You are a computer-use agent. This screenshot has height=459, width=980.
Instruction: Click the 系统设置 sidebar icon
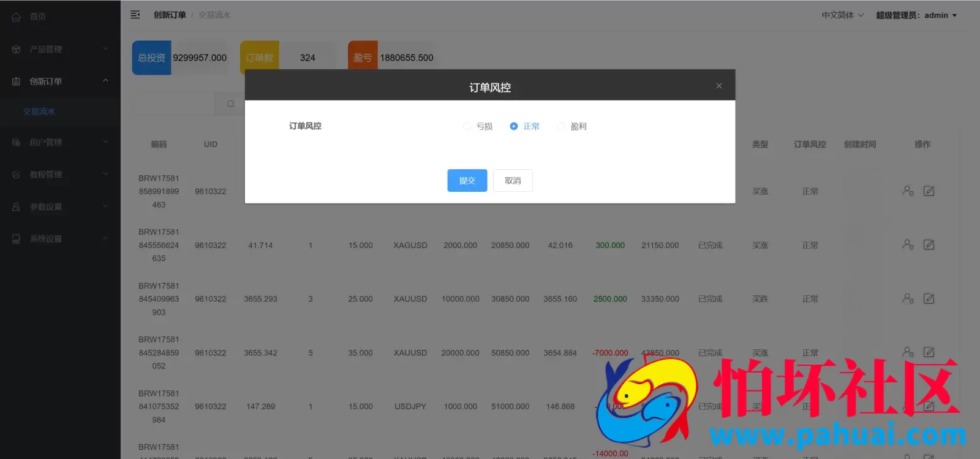pos(17,239)
